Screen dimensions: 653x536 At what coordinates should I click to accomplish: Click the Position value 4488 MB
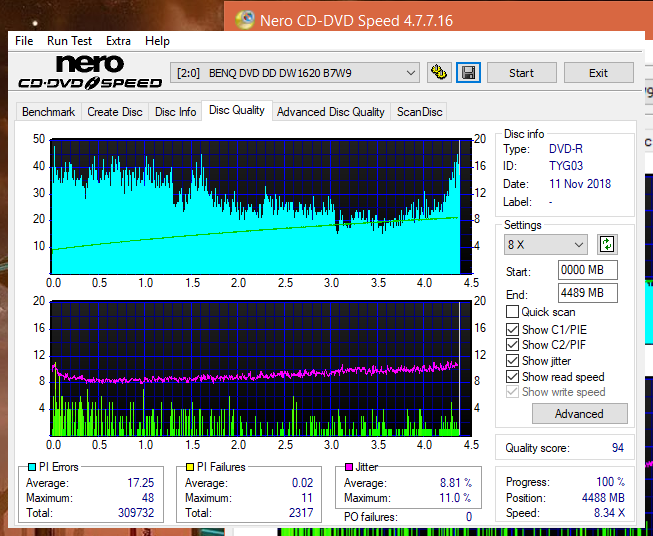tap(603, 498)
